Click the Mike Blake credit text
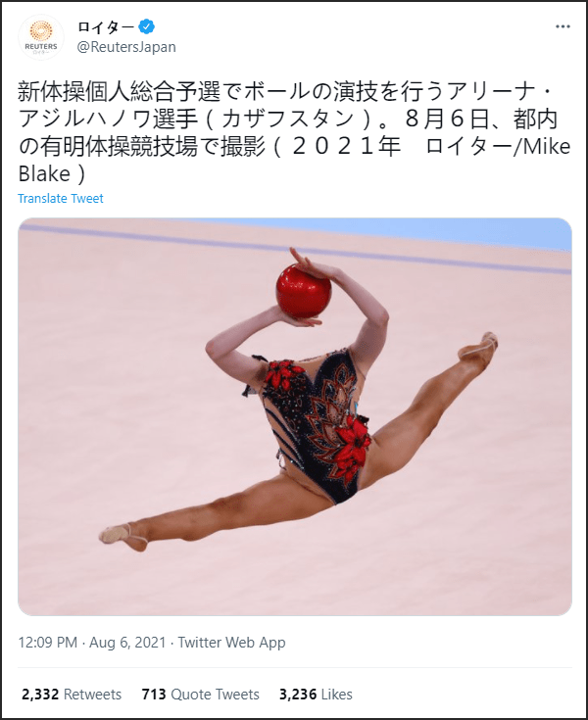The image size is (588, 720). click(294, 160)
